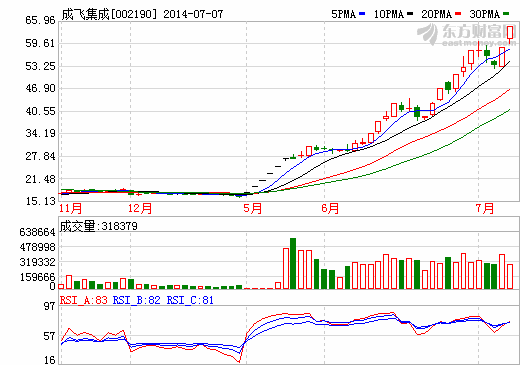
Task: Click the stock title 成飞集成[002190]
Action: pos(109,14)
